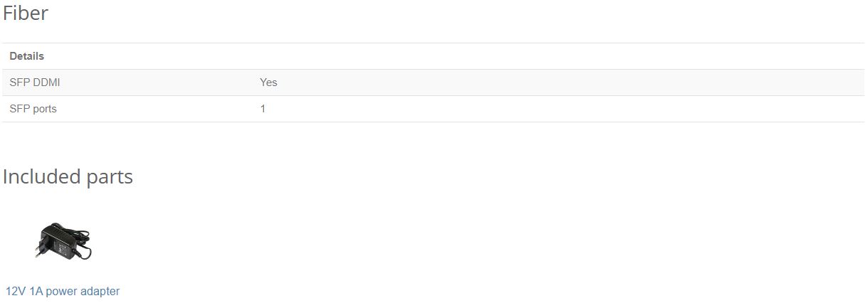The image size is (868, 303).
Task: Select the Fiber section heading
Action: pos(26,13)
